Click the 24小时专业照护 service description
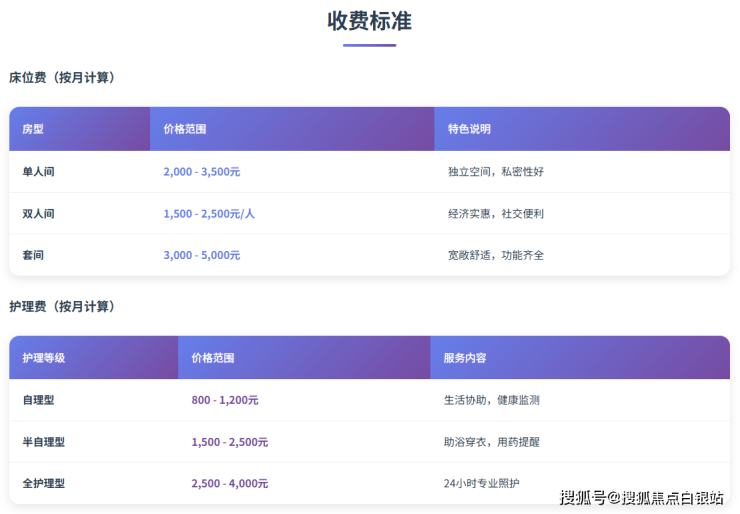Image resolution: width=740 pixels, height=514 pixels. click(482, 484)
